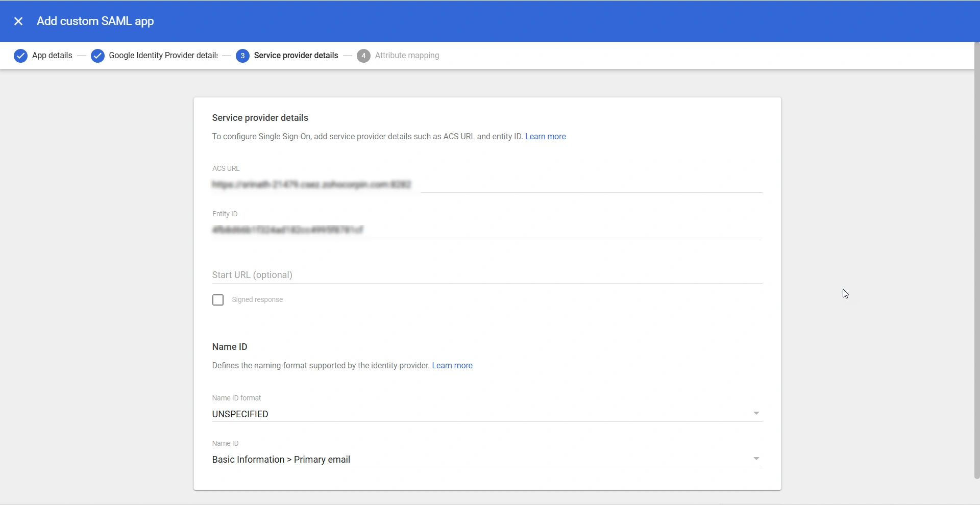Screen dimensions: 980x505
Task: Select the UNSPECIFIED format value
Action: pos(240,414)
